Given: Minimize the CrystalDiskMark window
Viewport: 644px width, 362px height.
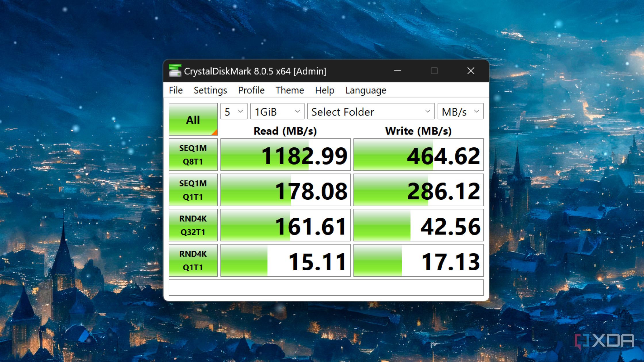Looking at the screenshot, I should (398, 71).
